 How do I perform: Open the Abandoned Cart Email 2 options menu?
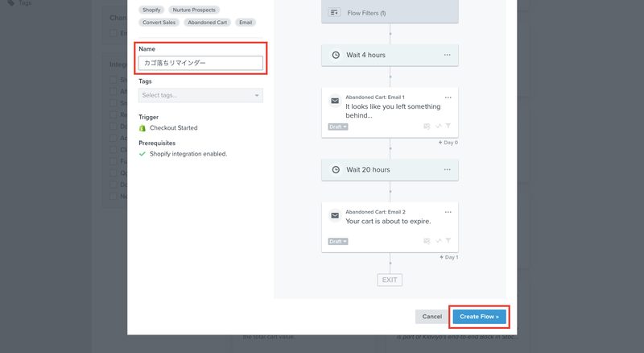[x=448, y=212]
